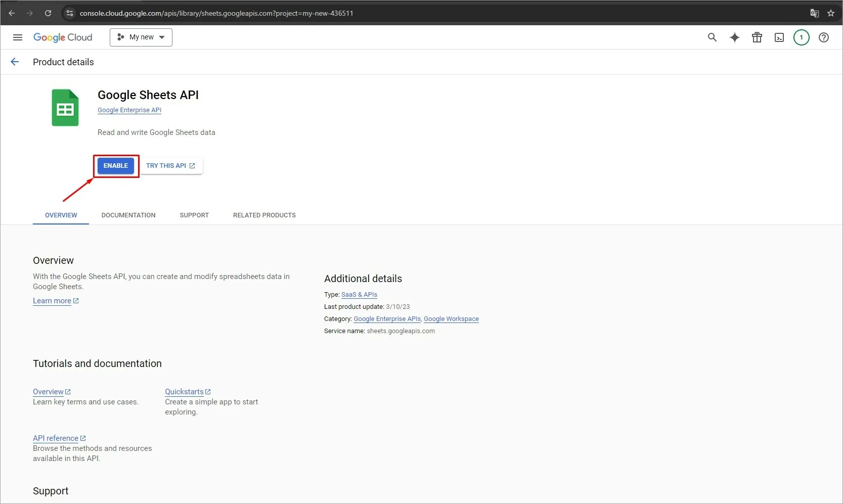Open the Gemini AI assistant sparkle icon

[x=734, y=37]
